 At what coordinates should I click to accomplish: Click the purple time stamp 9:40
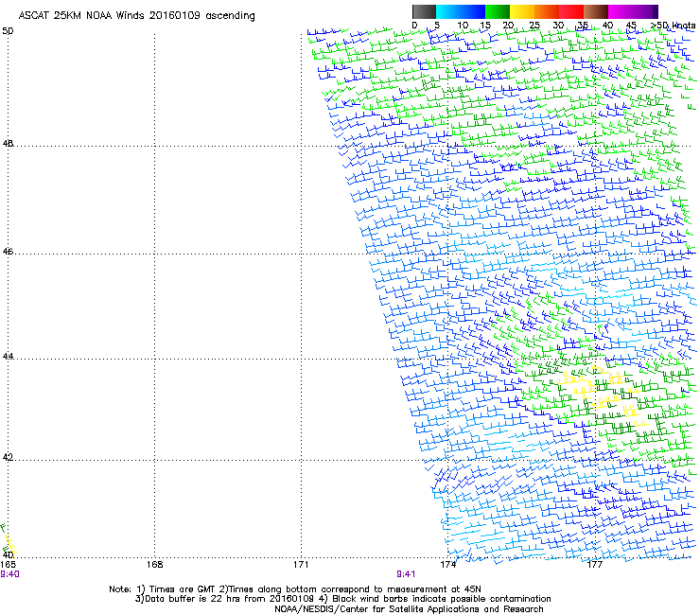9,574
